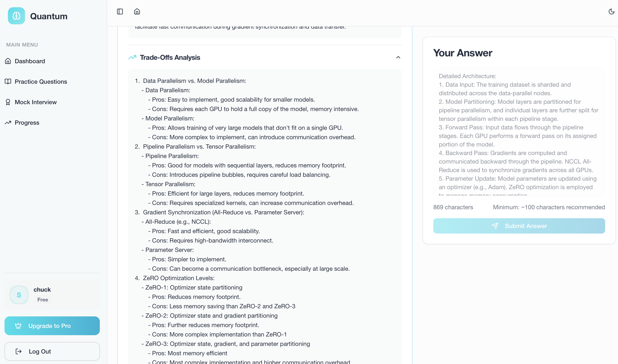Click the Practice Questions book icon
Viewport: 618px width, 364px height.
[x=8, y=81]
